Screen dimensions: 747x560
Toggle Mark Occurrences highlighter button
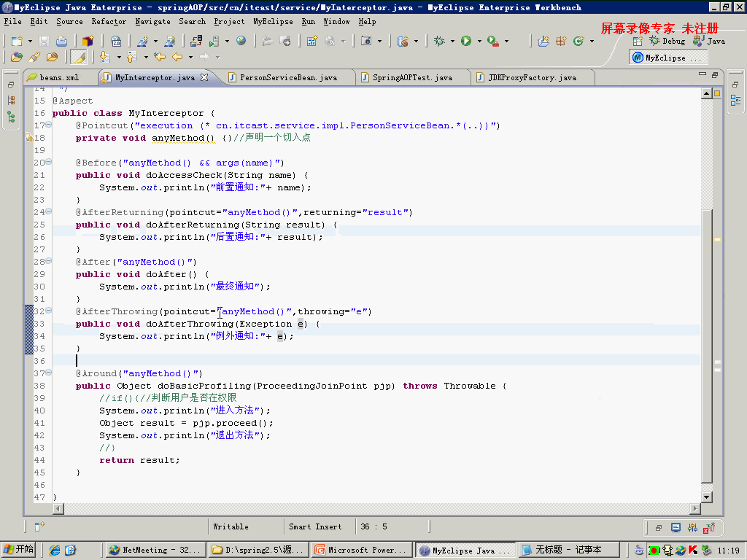point(79,57)
